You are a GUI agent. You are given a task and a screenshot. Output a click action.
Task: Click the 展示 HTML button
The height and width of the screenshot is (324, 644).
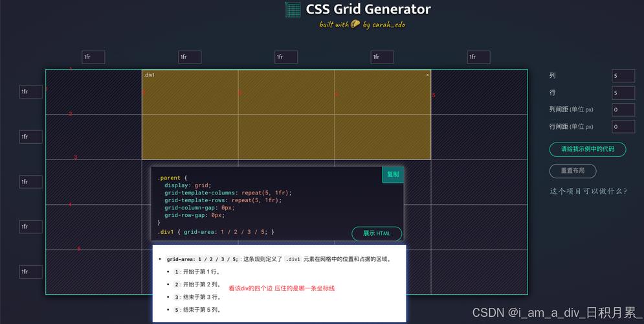pos(377,233)
